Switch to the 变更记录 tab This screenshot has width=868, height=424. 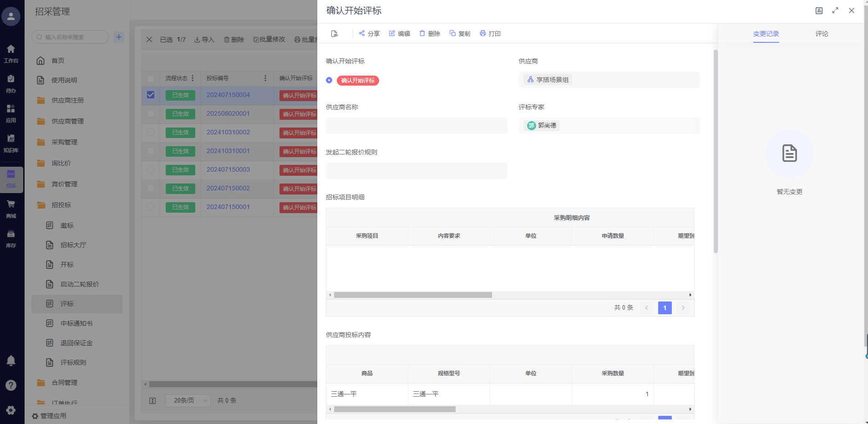click(766, 34)
